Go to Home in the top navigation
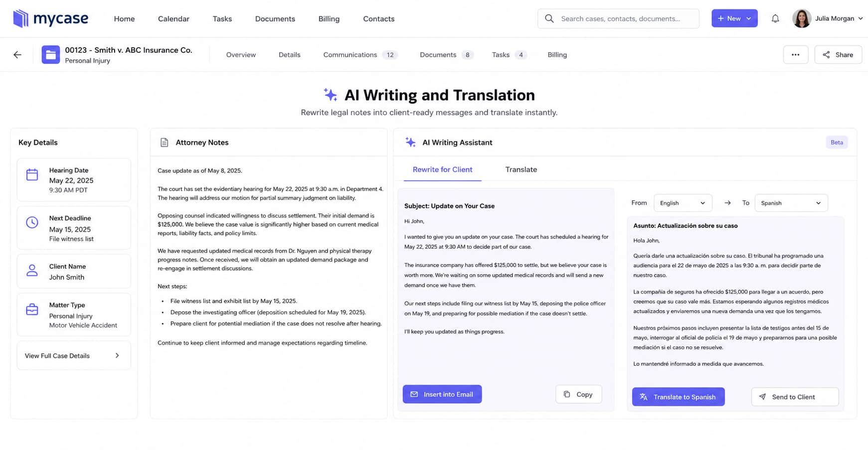 [124, 19]
